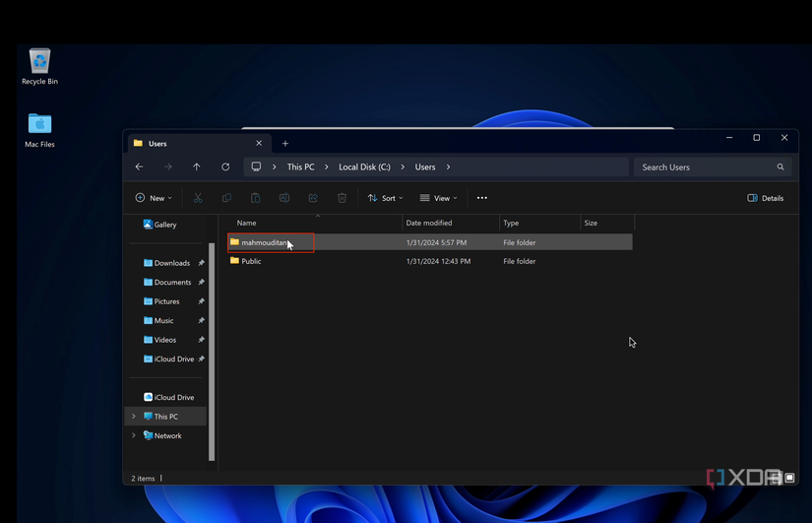The image size is (812, 523).
Task: Refresh the current folder view
Action: pyautogui.click(x=225, y=167)
